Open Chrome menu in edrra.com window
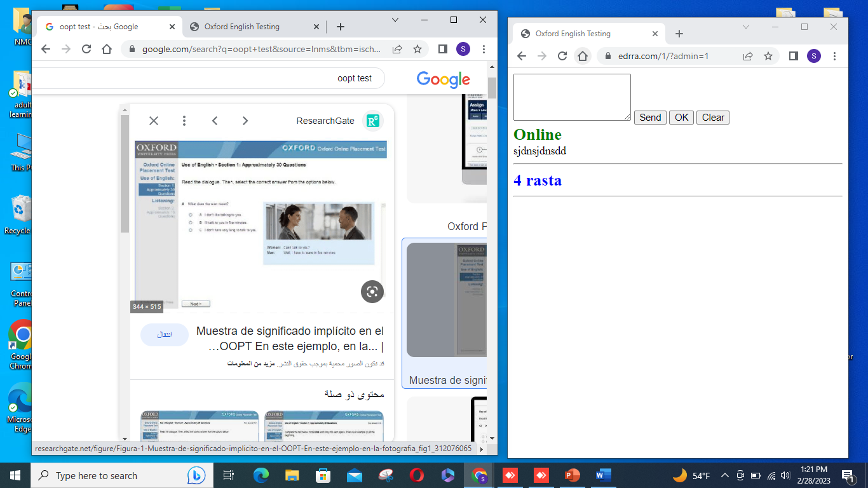 click(834, 56)
